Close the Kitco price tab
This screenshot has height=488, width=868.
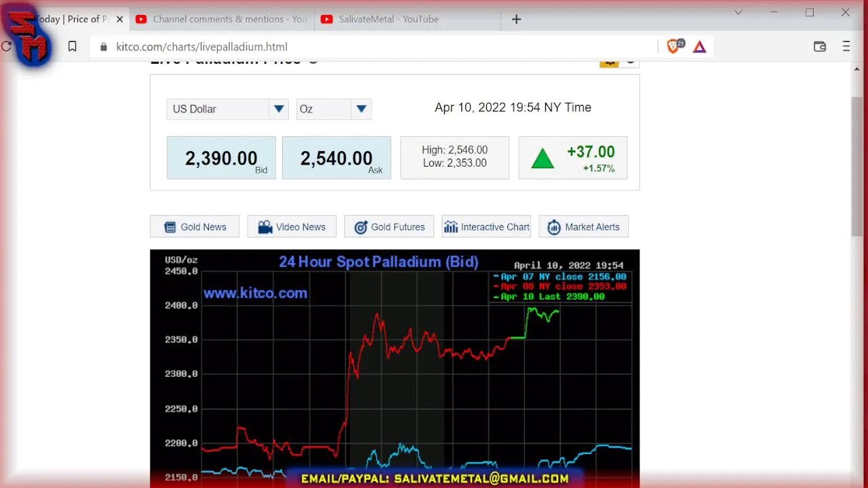pos(120,19)
